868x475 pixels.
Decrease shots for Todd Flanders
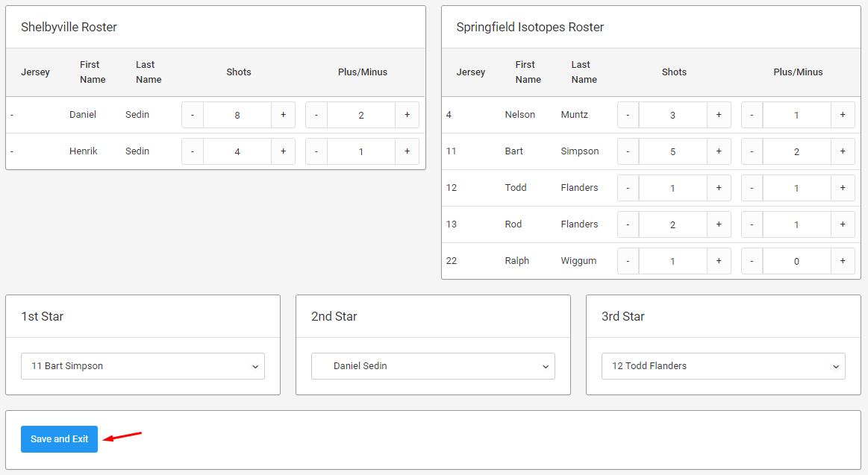tap(628, 188)
